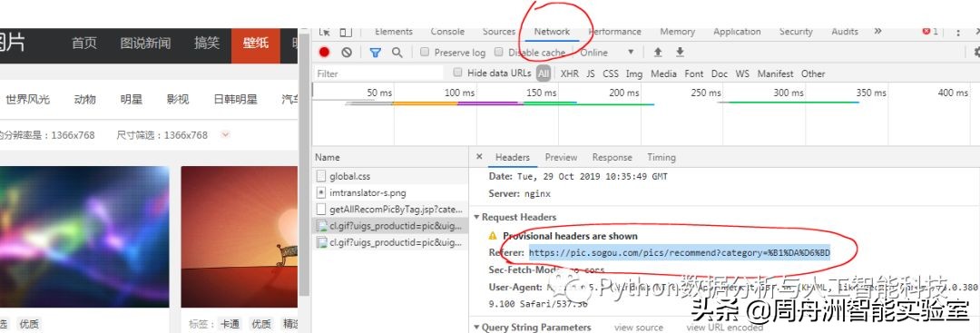The width and height of the screenshot is (980, 333).
Task: Open the Memory tab
Action: pyautogui.click(x=678, y=31)
